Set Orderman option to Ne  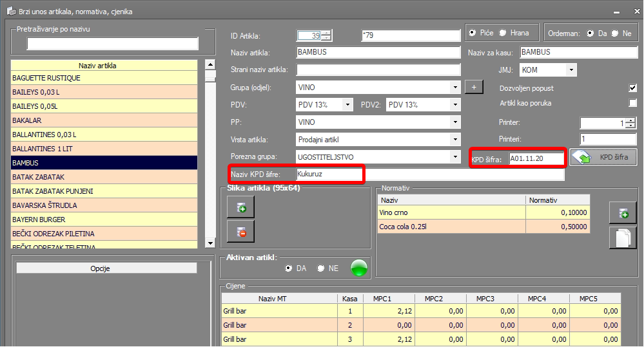(x=615, y=33)
